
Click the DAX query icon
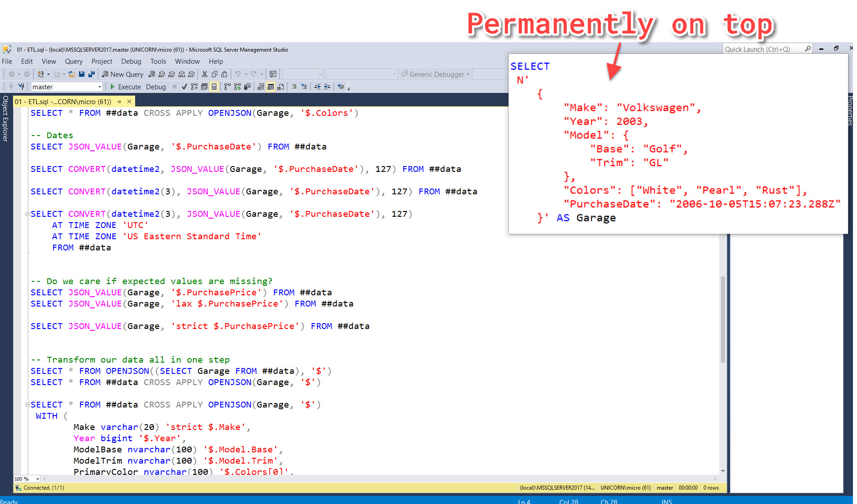[x=191, y=74]
